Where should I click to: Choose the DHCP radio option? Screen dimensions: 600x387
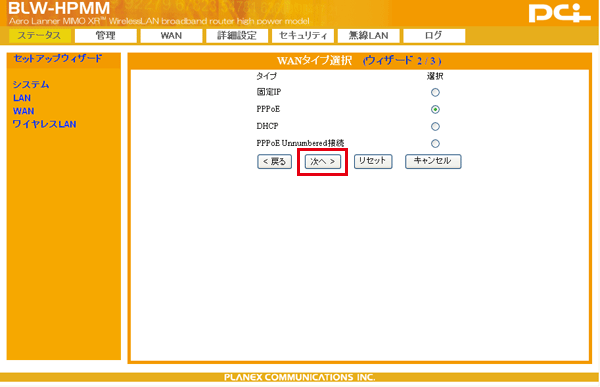pos(435,126)
